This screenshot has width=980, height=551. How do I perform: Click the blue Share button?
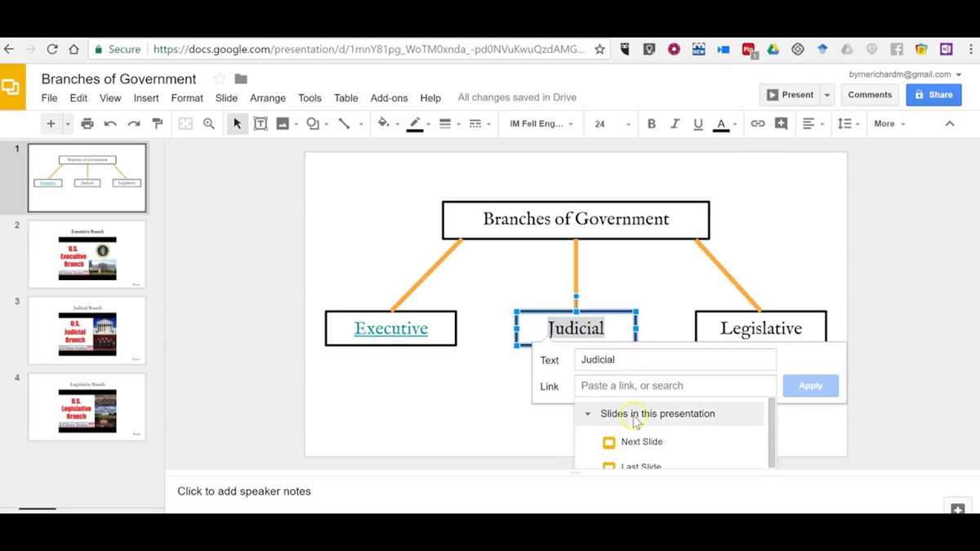coord(933,95)
